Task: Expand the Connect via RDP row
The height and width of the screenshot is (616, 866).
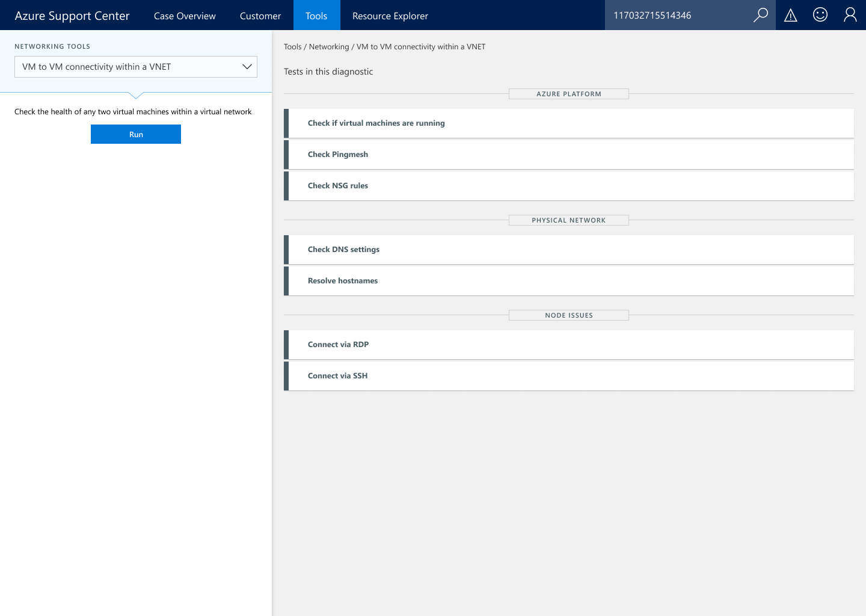Action: (x=569, y=345)
